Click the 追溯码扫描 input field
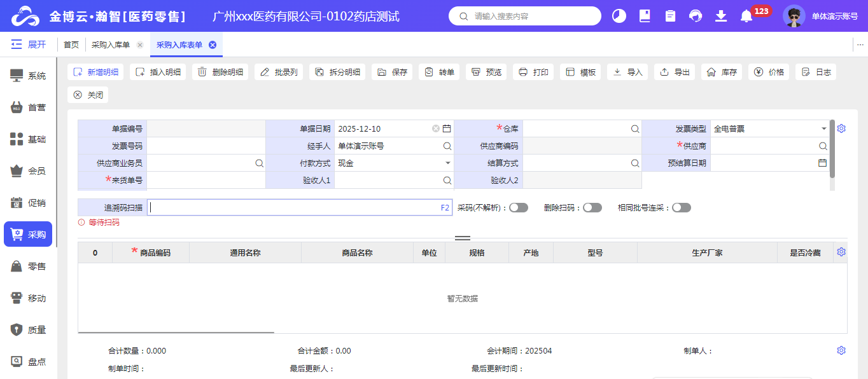 pyautogui.click(x=293, y=207)
